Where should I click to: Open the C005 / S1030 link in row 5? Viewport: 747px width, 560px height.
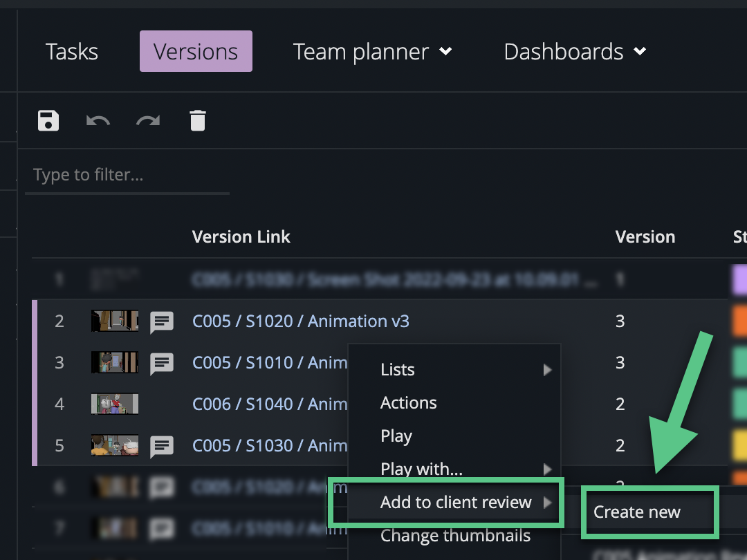270,446
